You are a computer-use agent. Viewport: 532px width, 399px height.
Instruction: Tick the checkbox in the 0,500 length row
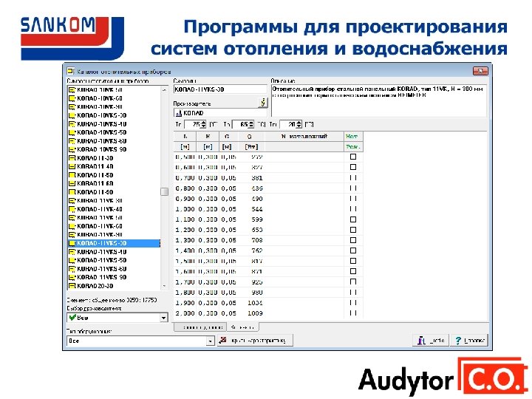tap(353, 157)
